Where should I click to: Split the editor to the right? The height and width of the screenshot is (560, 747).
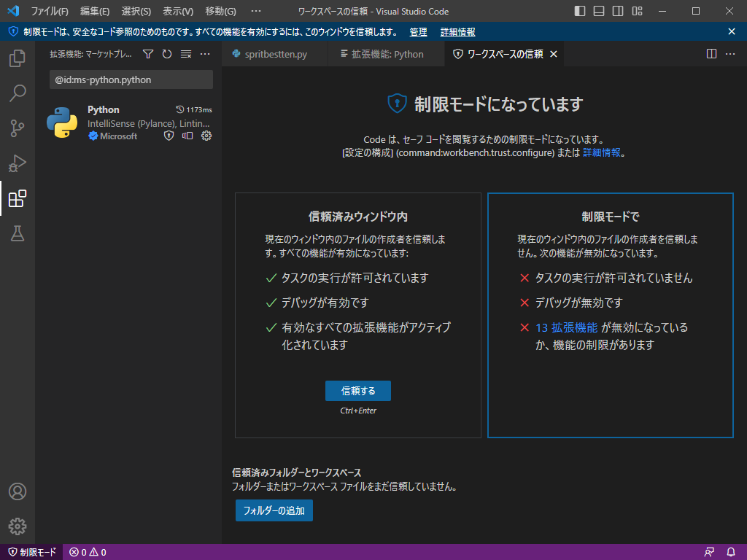pos(711,54)
